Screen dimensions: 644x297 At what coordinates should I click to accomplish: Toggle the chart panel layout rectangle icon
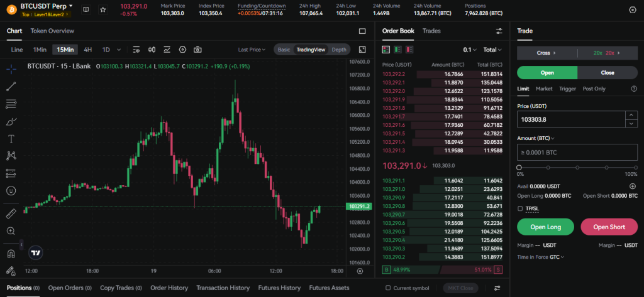pyautogui.click(x=362, y=31)
